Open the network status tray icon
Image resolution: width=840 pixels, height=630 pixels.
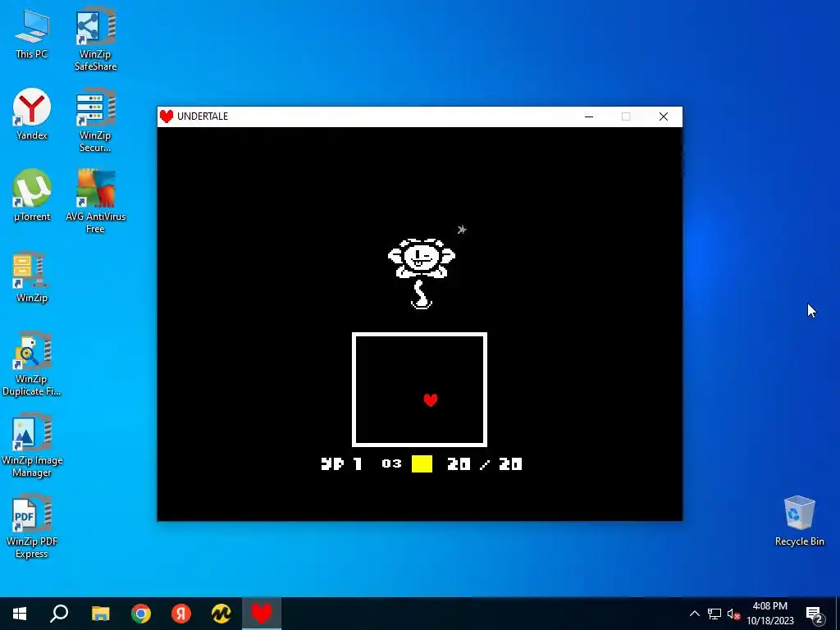click(714, 614)
